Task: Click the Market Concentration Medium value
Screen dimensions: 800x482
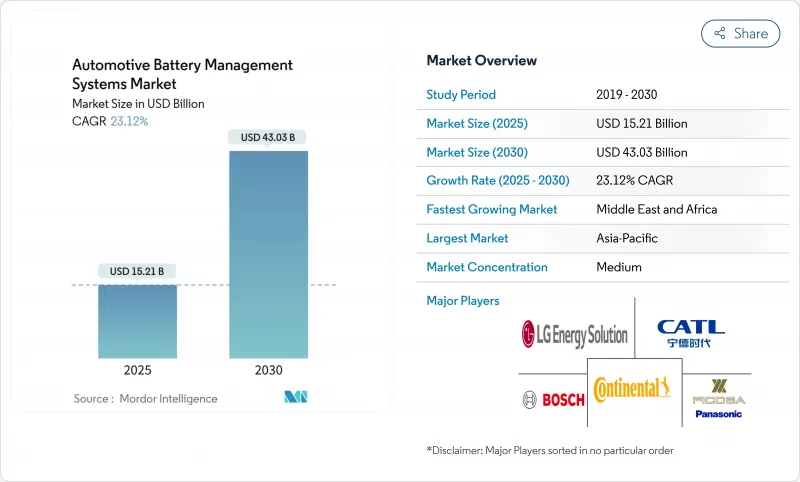Action: pos(619,267)
